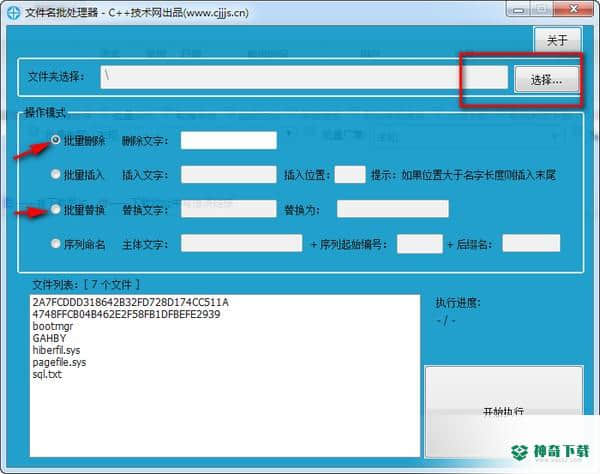The image size is (600, 474).
Task: Focus the 文件夹选择 path field
Action: (304, 77)
